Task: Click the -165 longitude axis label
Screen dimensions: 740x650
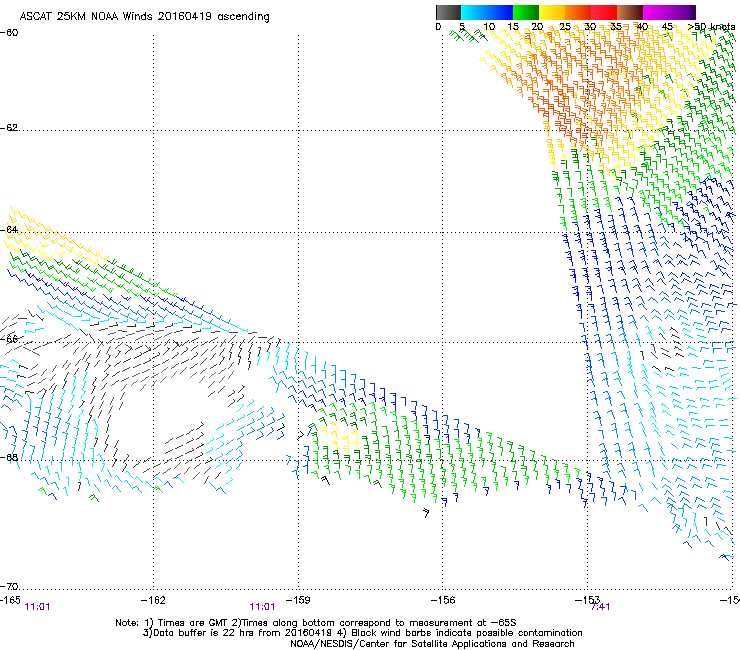Action: click(10, 599)
